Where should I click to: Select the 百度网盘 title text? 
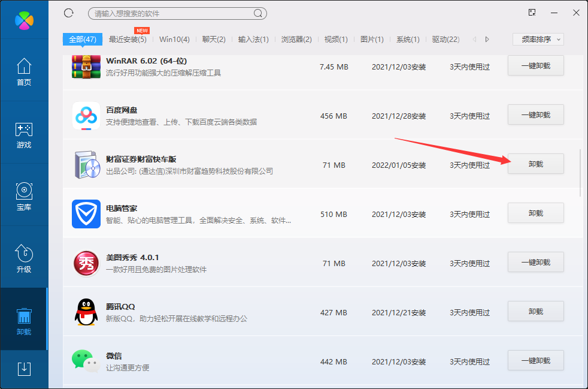point(122,110)
